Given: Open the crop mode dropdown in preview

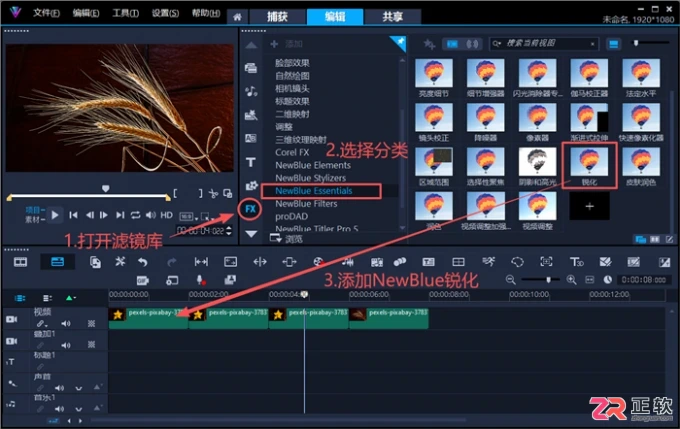Looking at the screenshot, I should (207, 216).
